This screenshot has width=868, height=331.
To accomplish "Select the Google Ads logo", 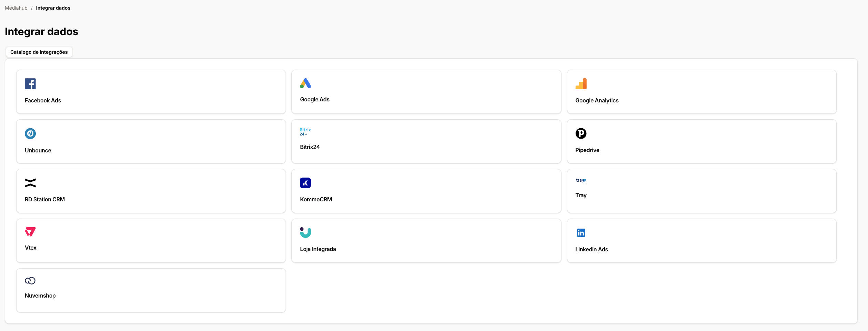I will (306, 83).
